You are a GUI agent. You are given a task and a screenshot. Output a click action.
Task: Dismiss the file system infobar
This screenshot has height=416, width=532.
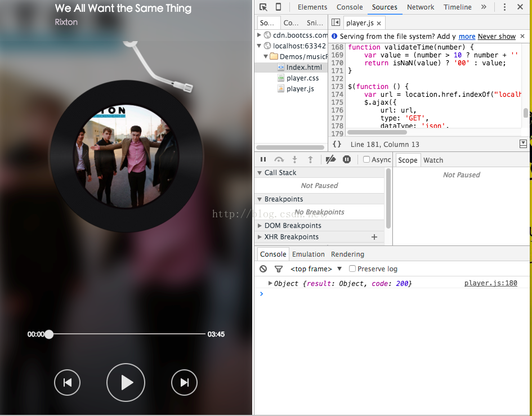coord(522,36)
